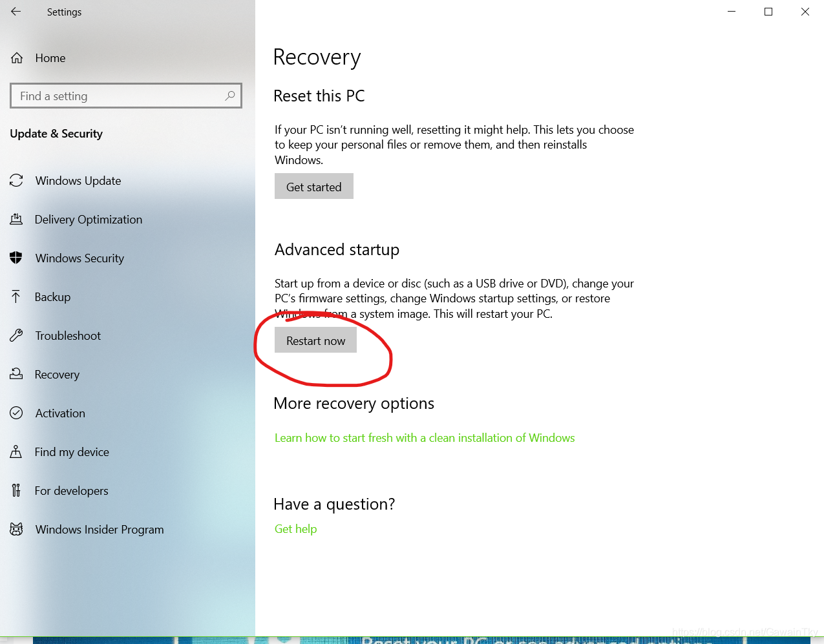Click the Advanced startup heading
The image size is (824, 644).
point(337,250)
